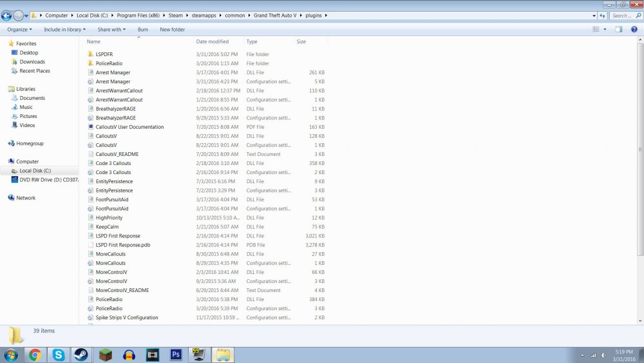Refresh the plugins folder view
The height and width of the screenshot is (363, 644).
click(x=603, y=15)
